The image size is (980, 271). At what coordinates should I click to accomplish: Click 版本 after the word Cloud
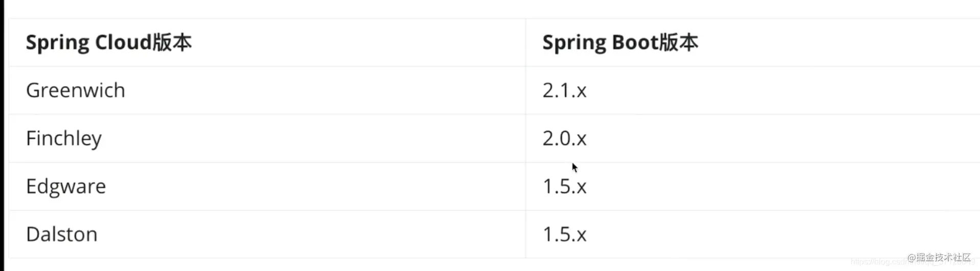[x=172, y=42]
